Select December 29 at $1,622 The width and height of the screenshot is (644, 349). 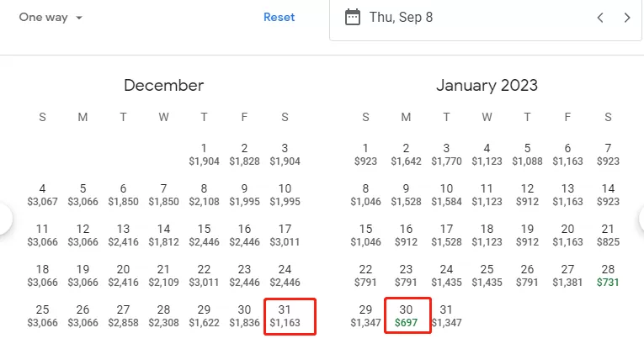tap(204, 315)
